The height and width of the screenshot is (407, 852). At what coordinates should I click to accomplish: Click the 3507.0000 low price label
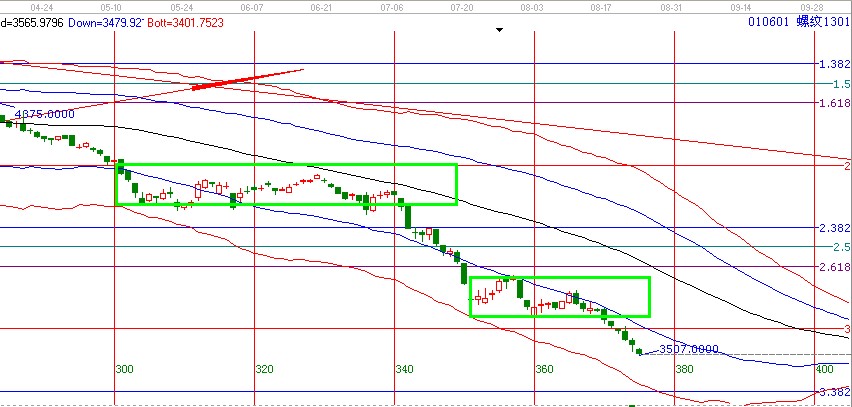(x=689, y=349)
